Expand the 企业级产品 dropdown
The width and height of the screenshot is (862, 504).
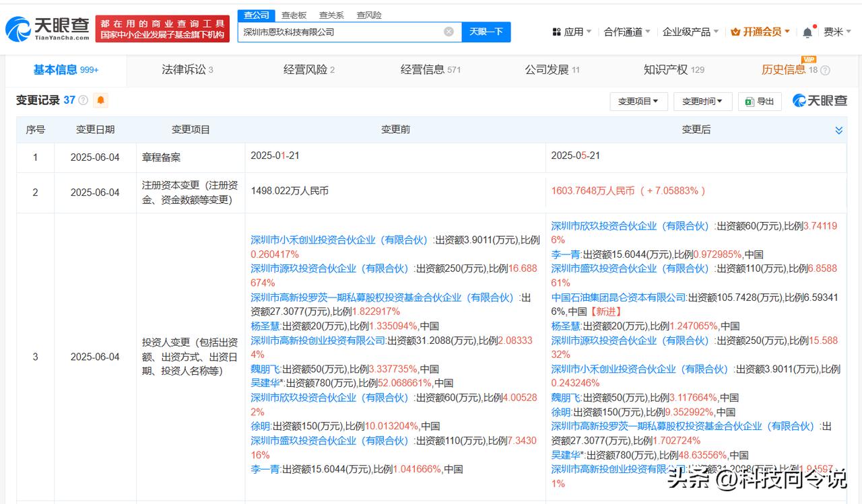click(x=690, y=32)
